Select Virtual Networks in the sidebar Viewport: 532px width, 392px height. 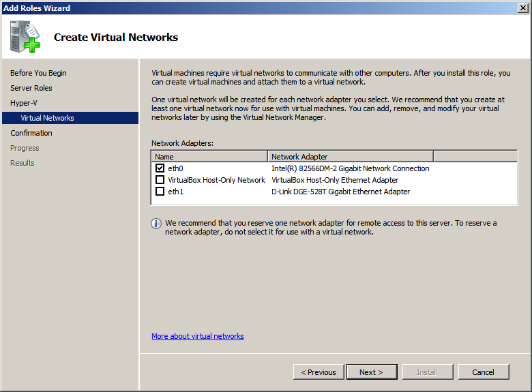point(47,118)
